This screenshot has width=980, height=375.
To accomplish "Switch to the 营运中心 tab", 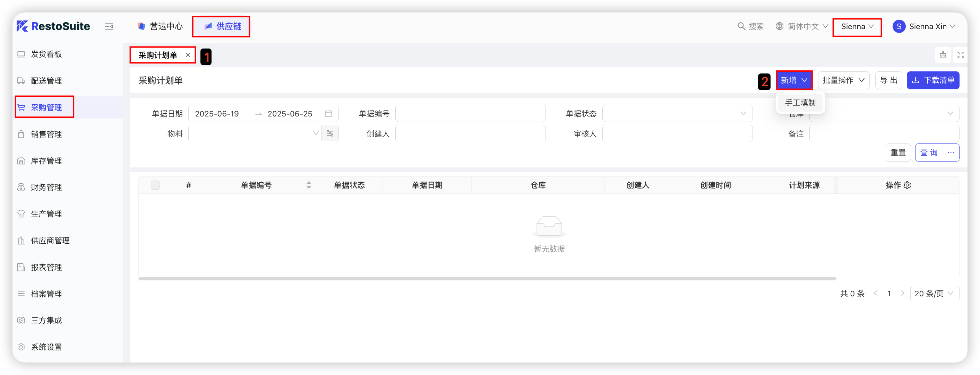I will (160, 26).
